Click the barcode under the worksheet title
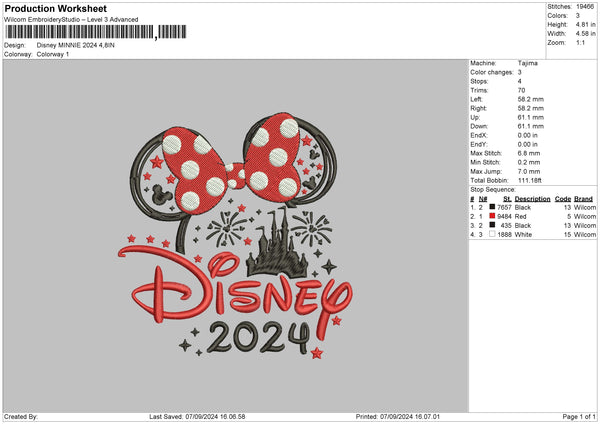This screenshot has height=424, width=600. pos(96,32)
